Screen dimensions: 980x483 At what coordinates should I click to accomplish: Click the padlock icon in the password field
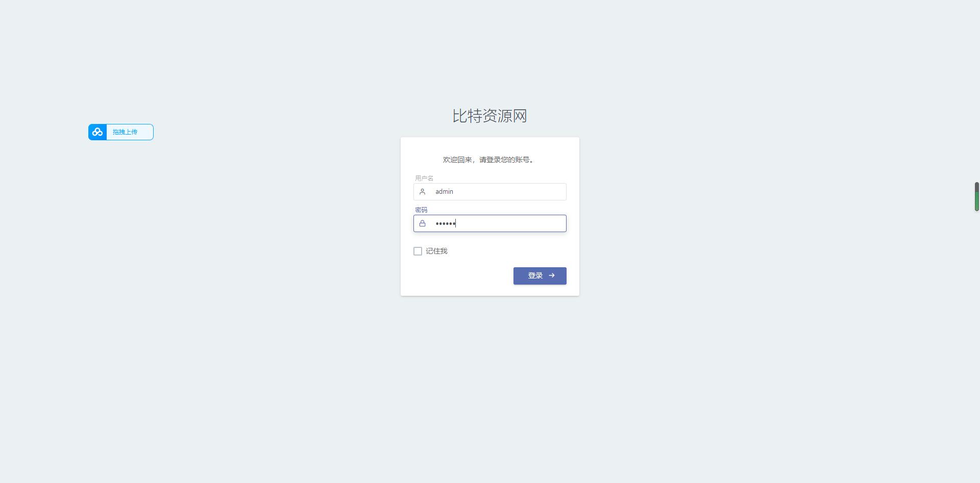pyautogui.click(x=422, y=223)
